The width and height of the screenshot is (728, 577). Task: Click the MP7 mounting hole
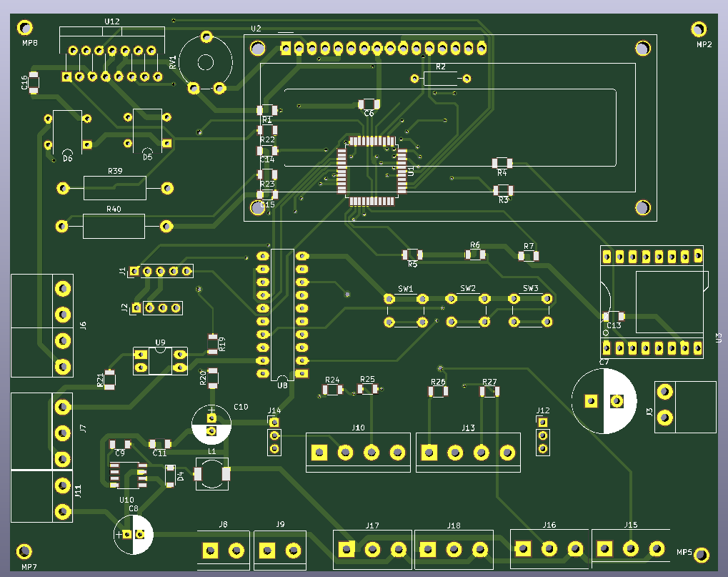[x=24, y=551]
